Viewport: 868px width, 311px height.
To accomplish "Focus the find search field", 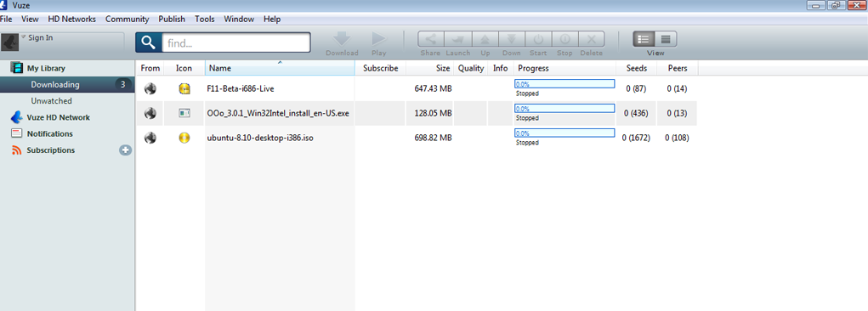I will pos(236,42).
